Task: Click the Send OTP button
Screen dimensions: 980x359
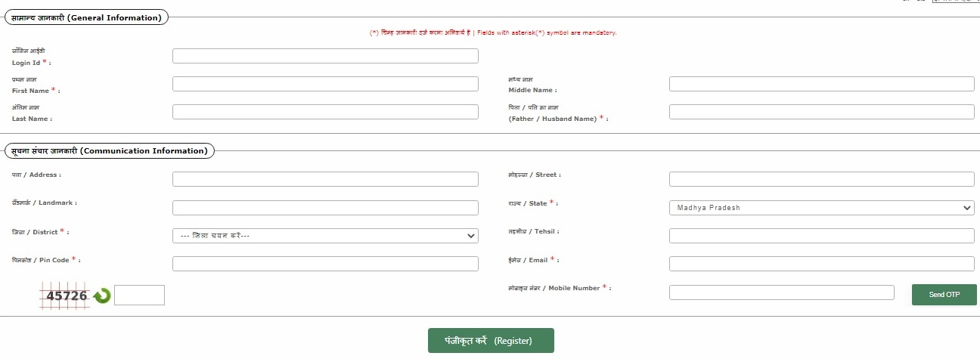Action: pyautogui.click(x=944, y=295)
